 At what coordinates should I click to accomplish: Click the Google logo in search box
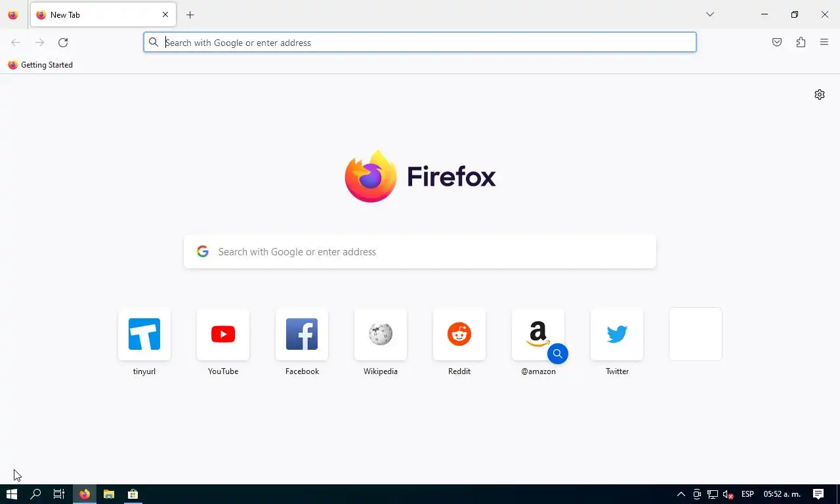[203, 252]
